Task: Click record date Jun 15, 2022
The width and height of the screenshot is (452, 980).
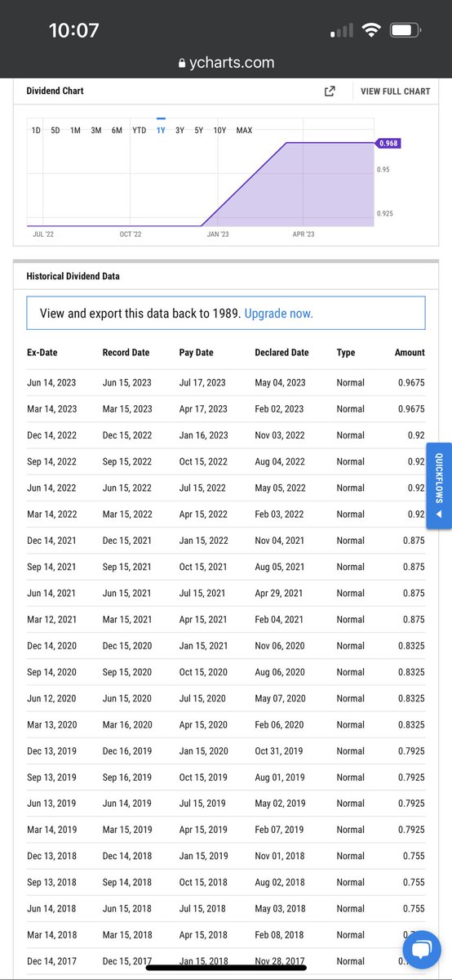Action: (126, 488)
